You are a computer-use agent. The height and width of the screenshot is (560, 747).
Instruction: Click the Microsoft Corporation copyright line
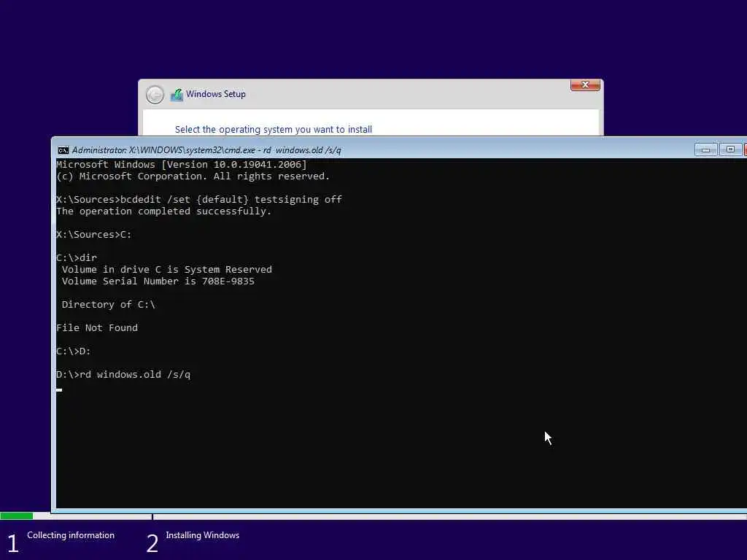pos(193,176)
